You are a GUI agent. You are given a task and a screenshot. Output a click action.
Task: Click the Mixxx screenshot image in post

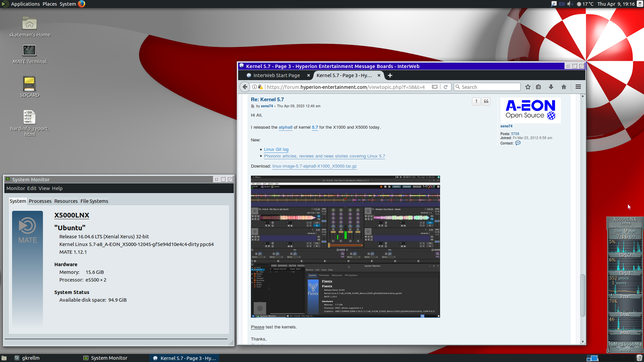(345, 246)
